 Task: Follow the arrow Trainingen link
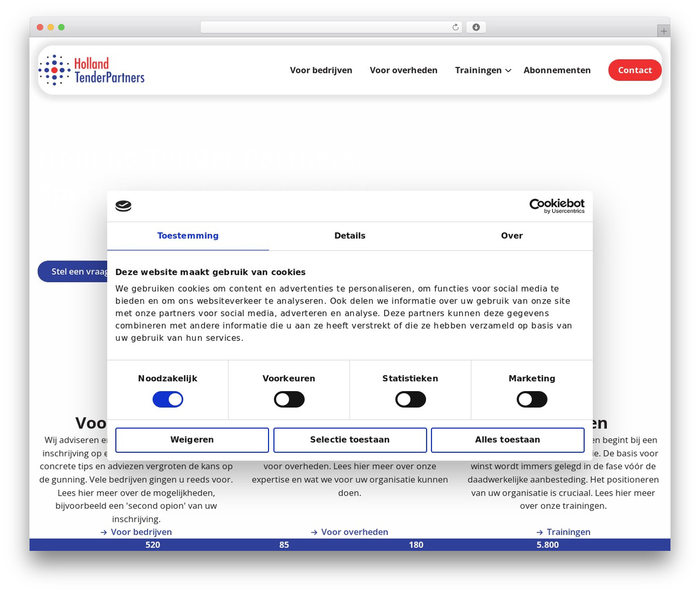(563, 532)
